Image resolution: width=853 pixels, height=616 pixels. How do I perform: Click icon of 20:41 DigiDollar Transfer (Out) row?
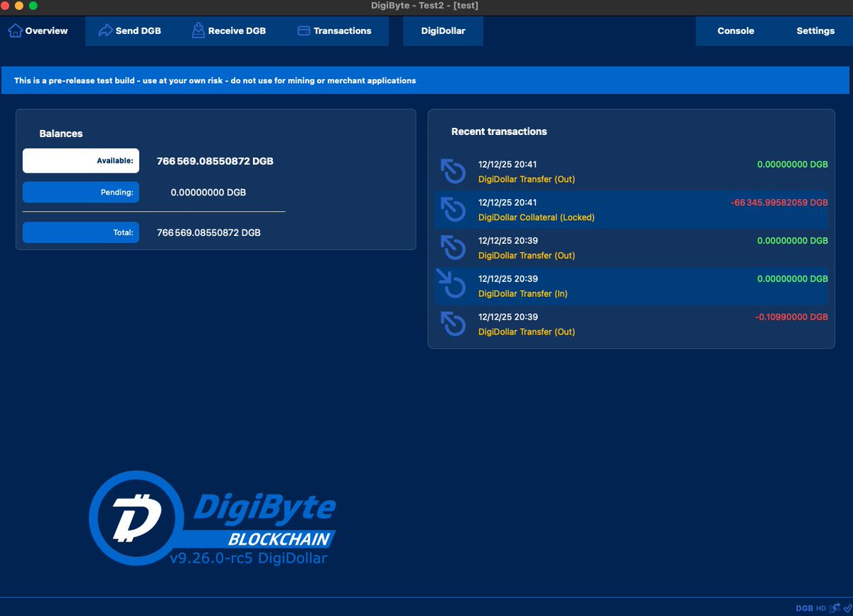[x=453, y=171]
